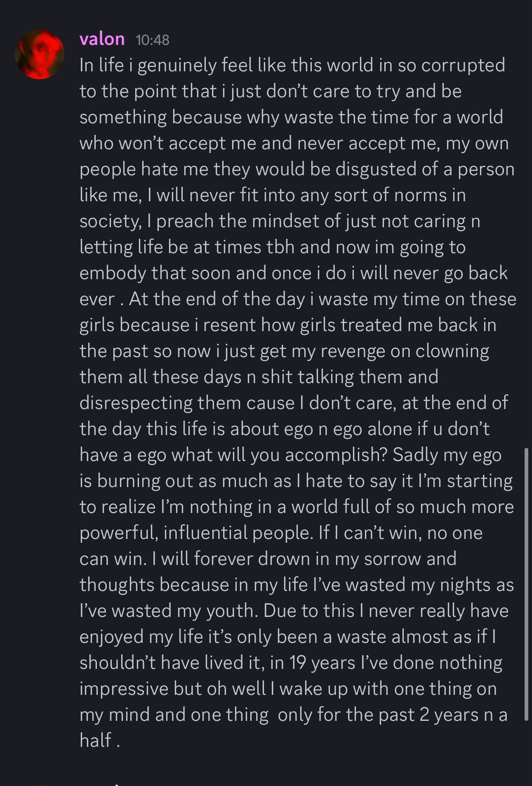The height and width of the screenshot is (786, 532).
Task: Click the word "embody" in the message
Action: [113, 273]
